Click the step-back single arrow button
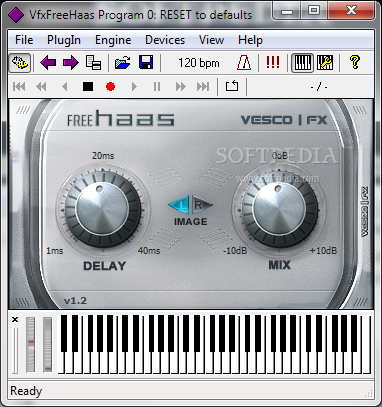The width and height of the screenshot is (382, 407). pos(65,87)
